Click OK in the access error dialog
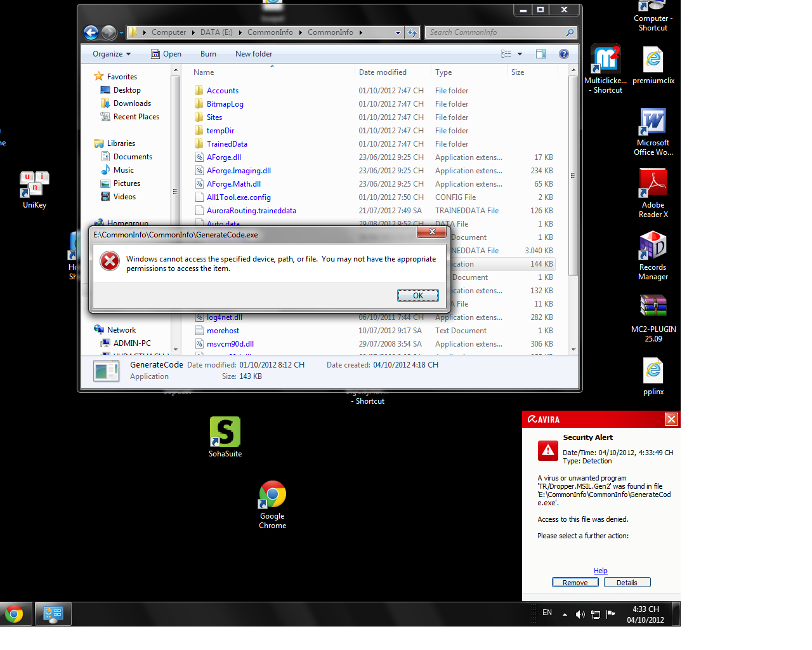 [x=418, y=295]
